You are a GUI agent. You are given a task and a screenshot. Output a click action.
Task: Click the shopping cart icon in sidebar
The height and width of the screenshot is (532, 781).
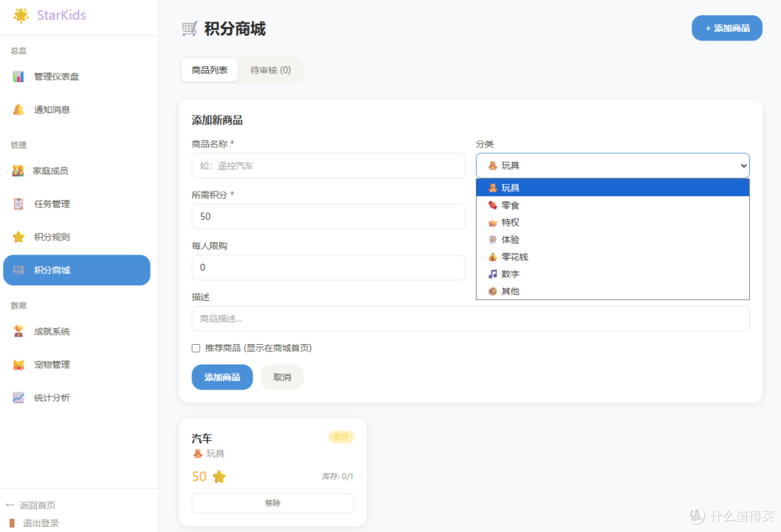point(19,270)
